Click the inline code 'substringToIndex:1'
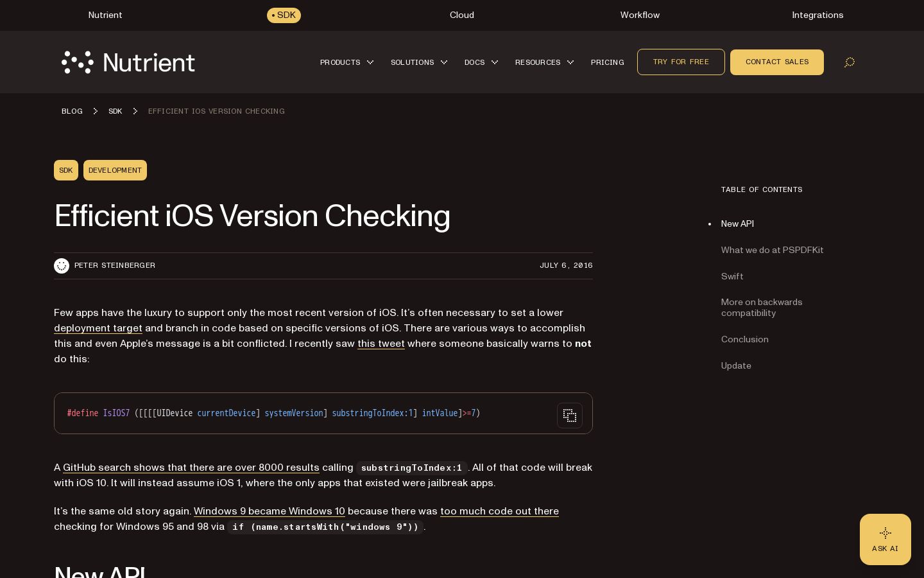This screenshot has height=578, width=924. tap(411, 468)
